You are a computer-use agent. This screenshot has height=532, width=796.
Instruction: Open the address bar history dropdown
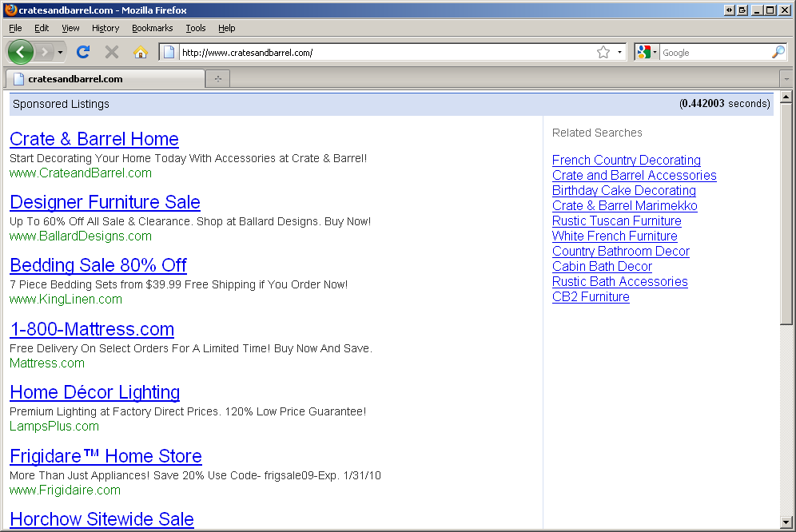[619, 52]
